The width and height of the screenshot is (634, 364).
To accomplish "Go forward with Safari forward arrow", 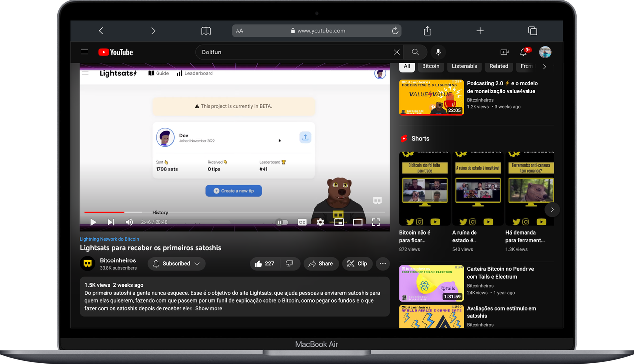I will 153,31.
